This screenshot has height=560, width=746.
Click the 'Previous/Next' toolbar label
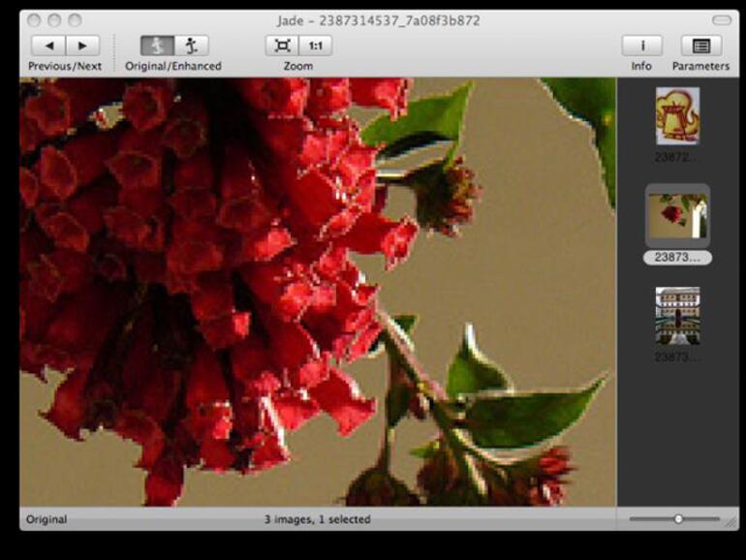coord(65,66)
